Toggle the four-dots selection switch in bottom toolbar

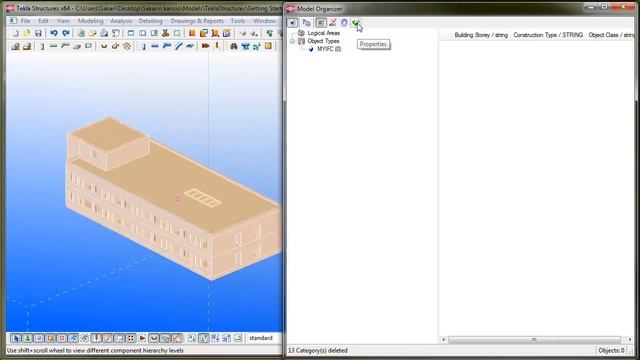[131, 338]
